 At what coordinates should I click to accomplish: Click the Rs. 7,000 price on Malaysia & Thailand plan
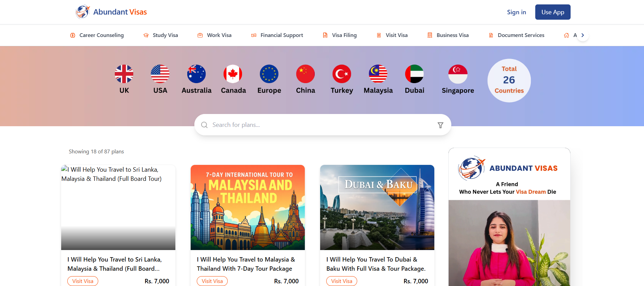click(x=286, y=281)
